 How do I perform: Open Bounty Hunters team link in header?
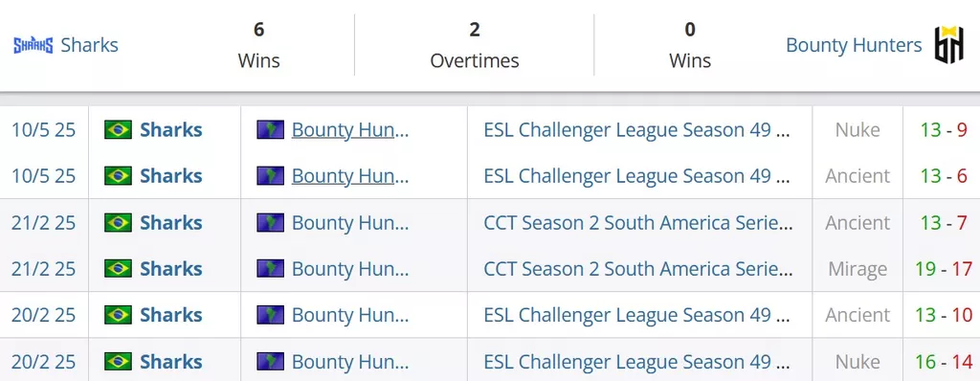[854, 45]
